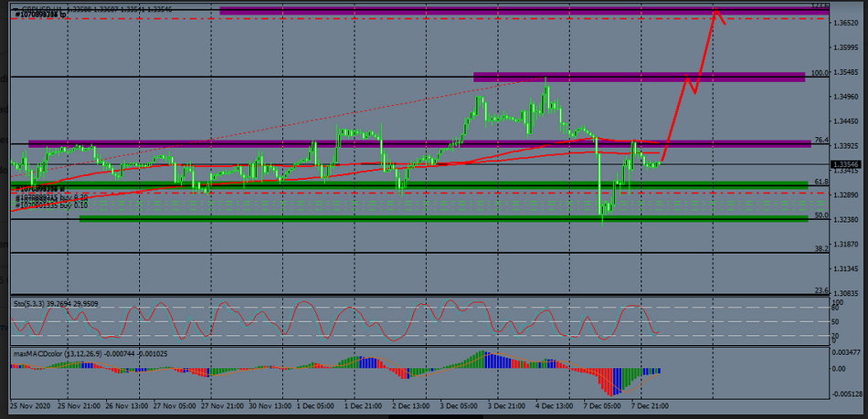Pick the Fibonacci 50.0 level label
This screenshot has height=419, width=868.
pos(820,215)
